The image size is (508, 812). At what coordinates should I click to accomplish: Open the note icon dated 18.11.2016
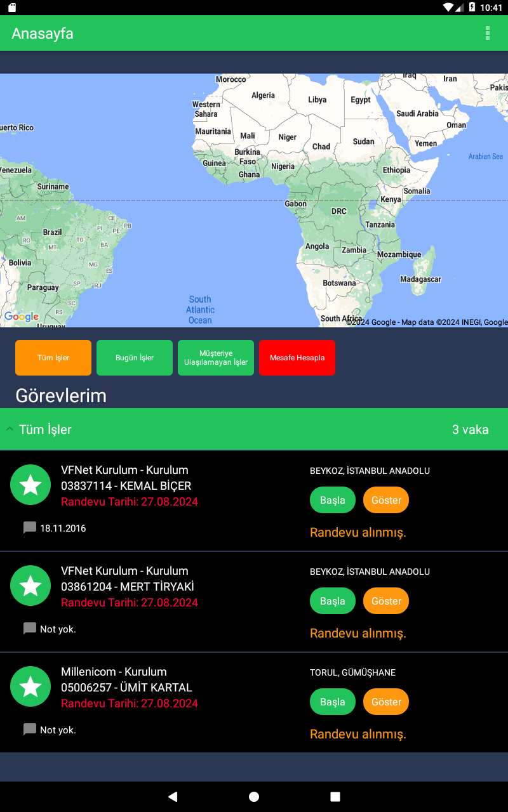pyautogui.click(x=30, y=528)
